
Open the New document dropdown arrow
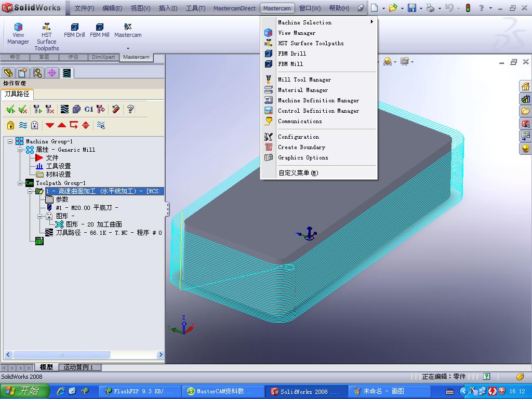tap(383, 8)
